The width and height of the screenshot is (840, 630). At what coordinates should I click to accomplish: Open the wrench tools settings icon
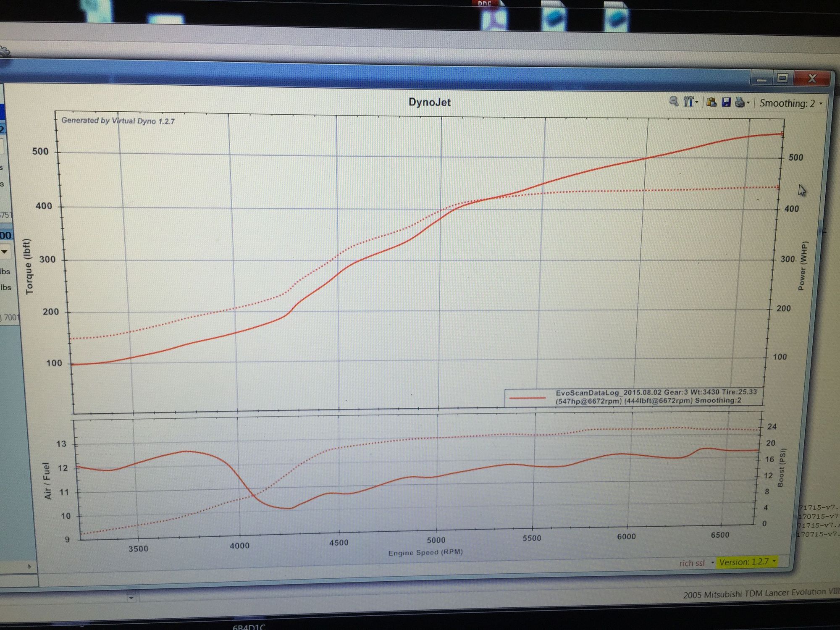[688, 102]
